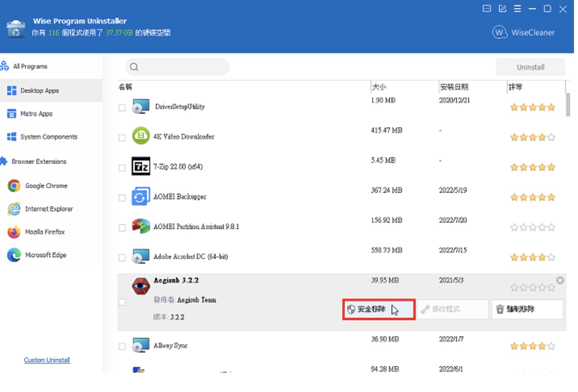Show Internet Explorer extensions

[49, 209]
